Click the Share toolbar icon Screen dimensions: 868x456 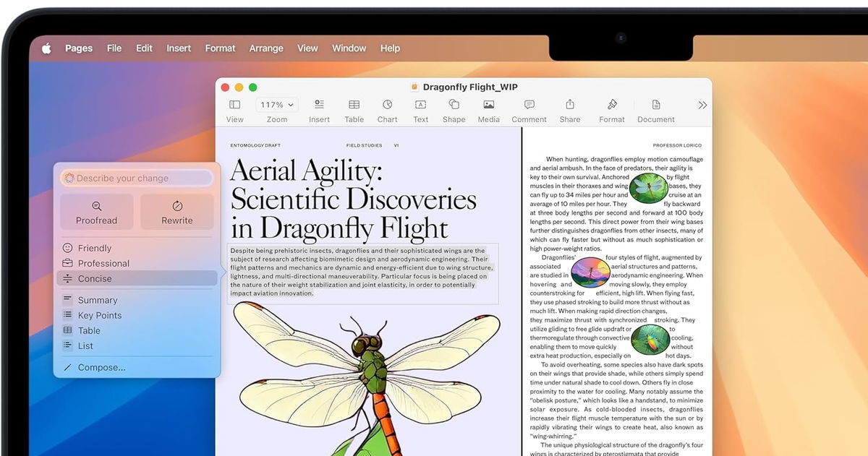[569, 105]
